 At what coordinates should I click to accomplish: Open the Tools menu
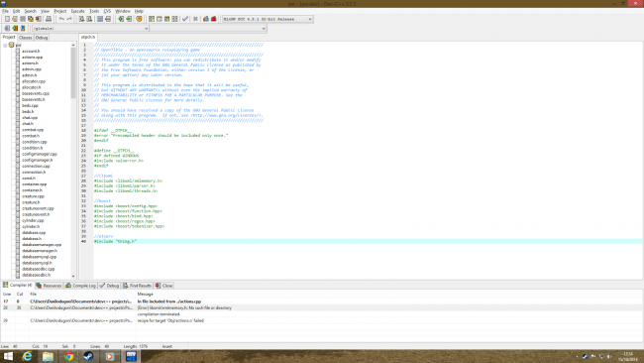point(94,11)
